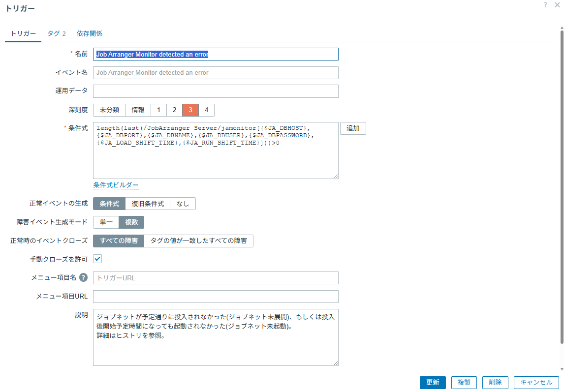
Task: Click the 説明 textarea resize handle
Action: pos(336,363)
